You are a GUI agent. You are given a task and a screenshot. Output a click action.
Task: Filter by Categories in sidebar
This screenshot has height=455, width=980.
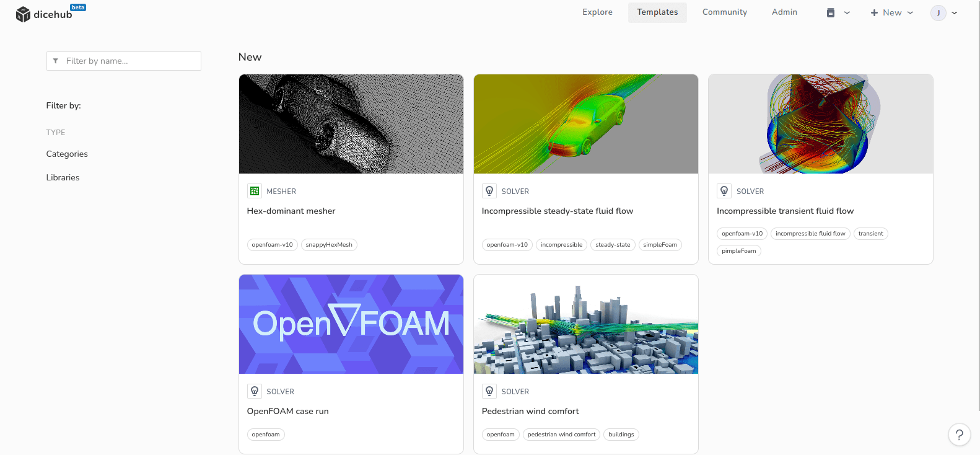pyautogui.click(x=67, y=154)
